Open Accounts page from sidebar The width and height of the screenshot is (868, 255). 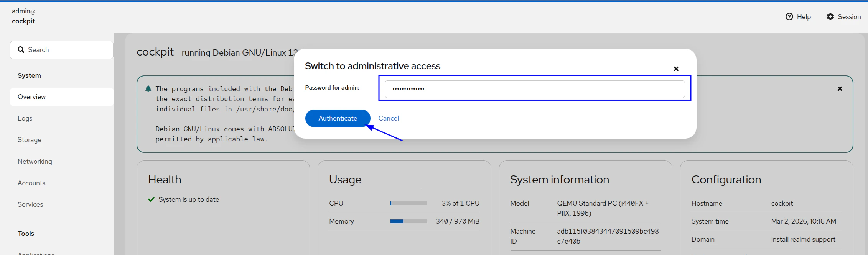click(x=31, y=183)
